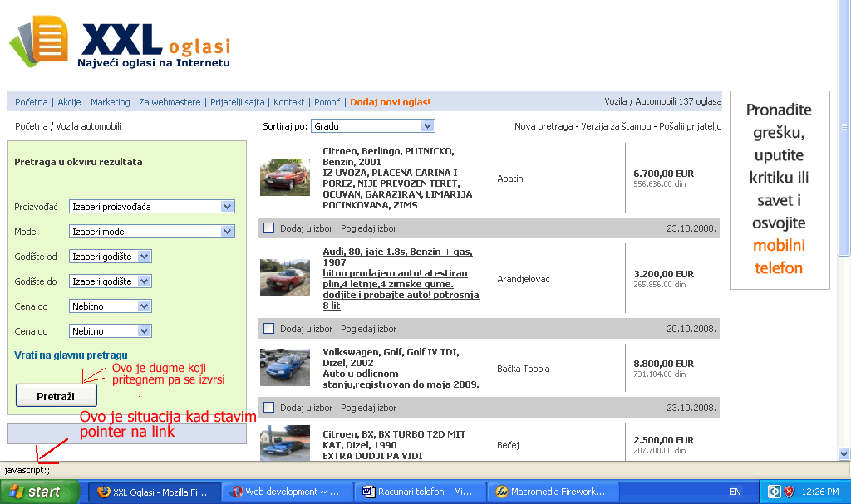Viewport: 851px width, 504px height.
Task: Click Verzija za štampu link
Action: (616, 126)
